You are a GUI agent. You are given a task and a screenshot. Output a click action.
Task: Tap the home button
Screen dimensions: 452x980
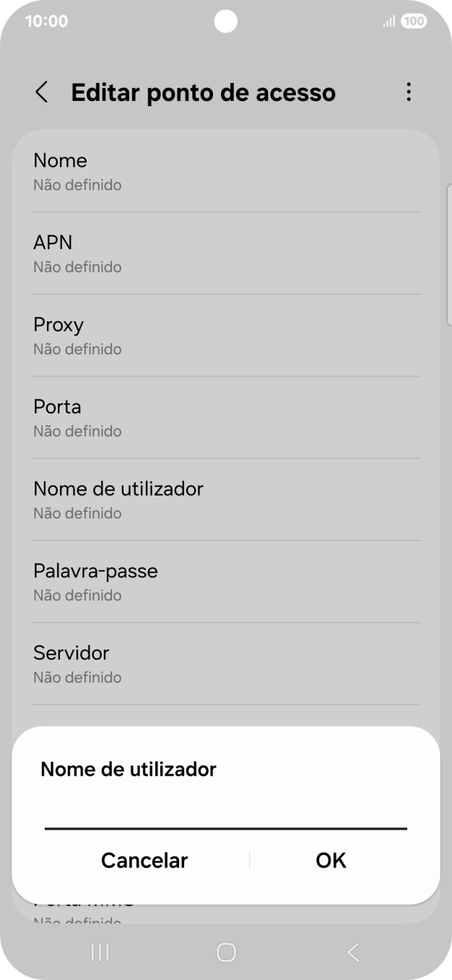pyautogui.click(x=225, y=953)
